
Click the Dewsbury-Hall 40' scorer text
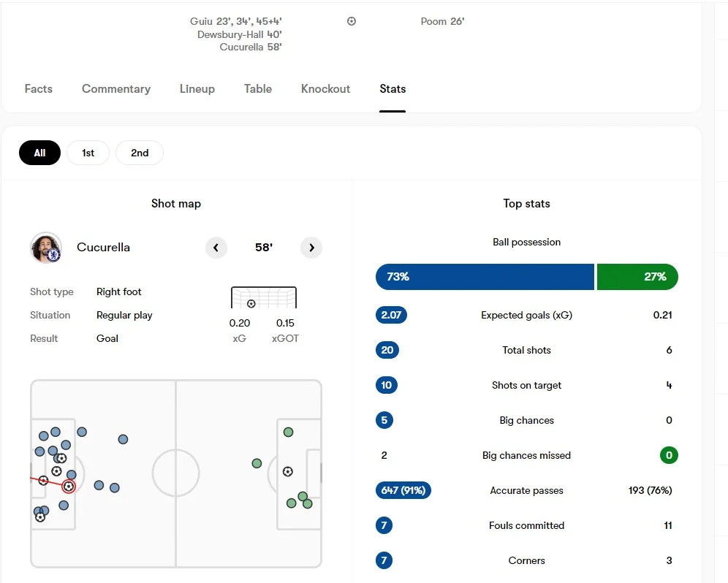click(239, 34)
